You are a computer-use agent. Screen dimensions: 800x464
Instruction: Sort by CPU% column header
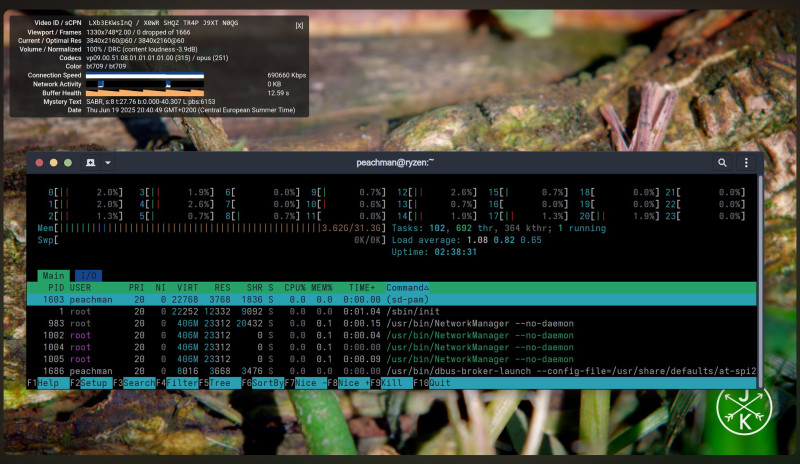pyautogui.click(x=295, y=288)
